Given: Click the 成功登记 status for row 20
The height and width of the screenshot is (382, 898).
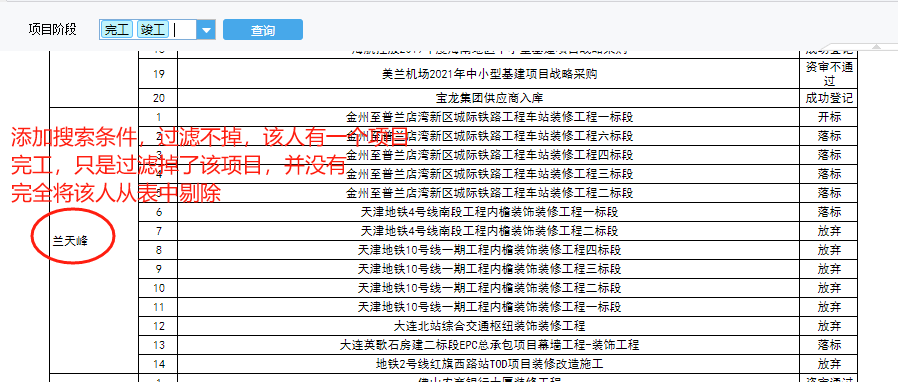Looking at the screenshot, I should coord(829,98).
